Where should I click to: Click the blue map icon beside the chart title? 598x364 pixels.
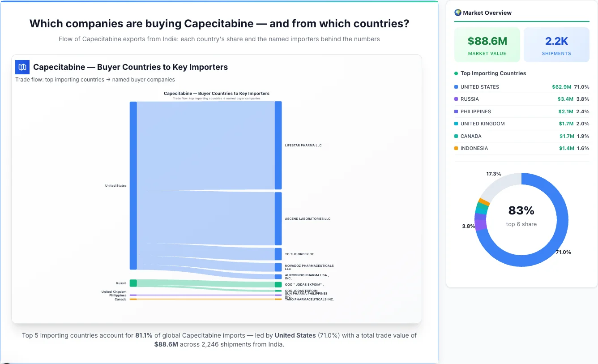pos(22,67)
